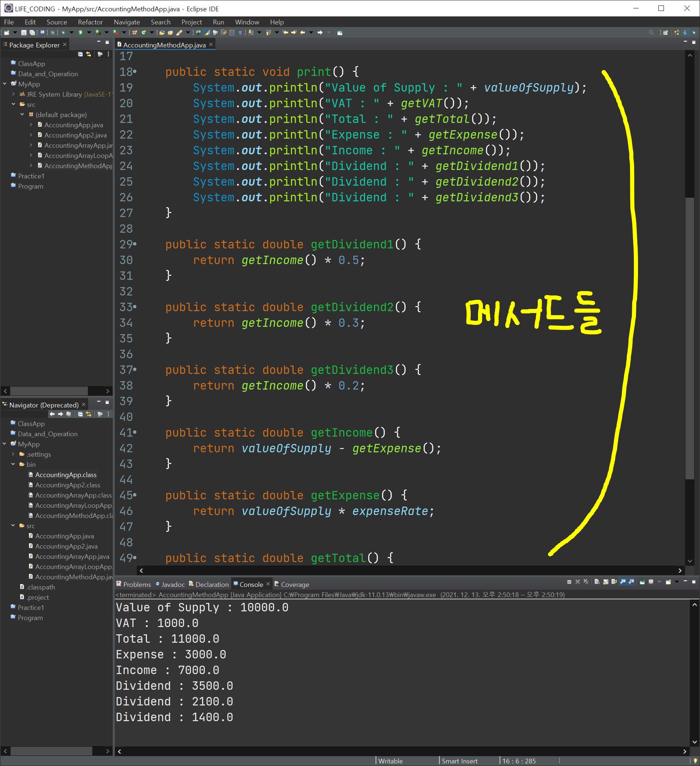Image resolution: width=700 pixels, height=766 pixels.
Task: Click the toolbar search magnifier icon
Action: tap(652, 33)
